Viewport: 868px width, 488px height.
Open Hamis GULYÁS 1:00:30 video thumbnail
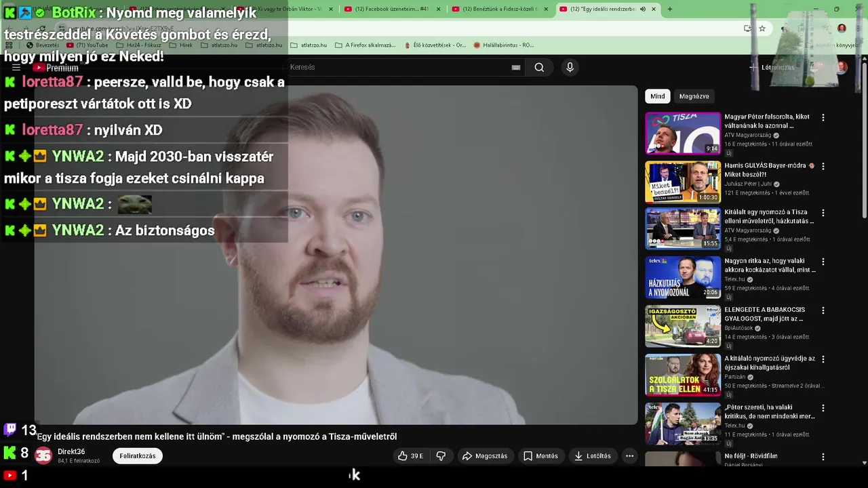point(683,182)
